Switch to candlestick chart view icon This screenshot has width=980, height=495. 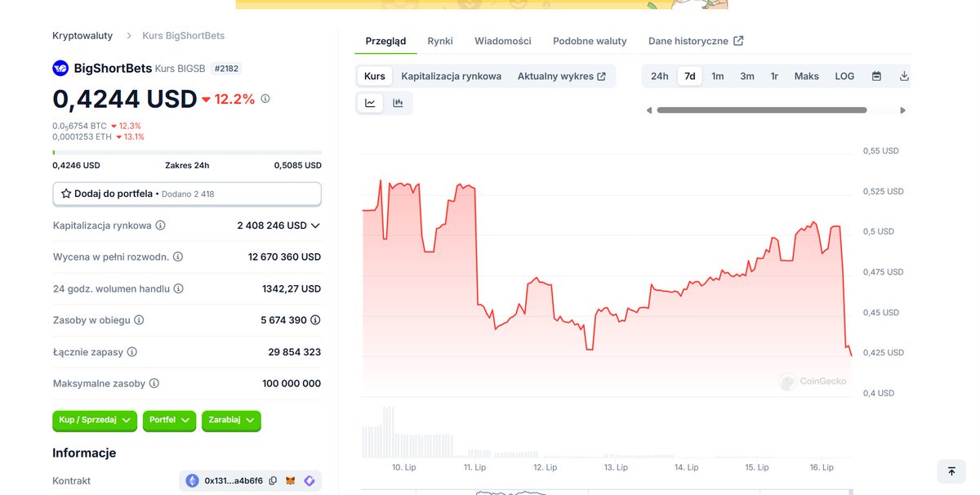point(398,103)
